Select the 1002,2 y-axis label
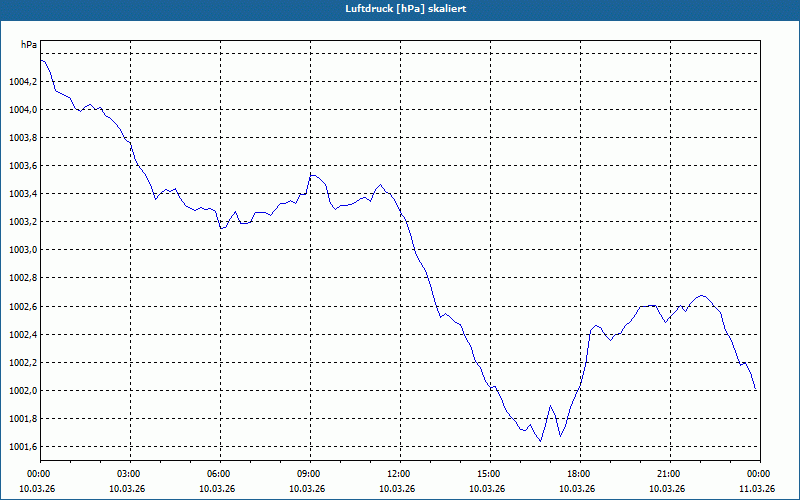Image resolution: width=800 pixels, height=500 pixels. coord(23,363)
